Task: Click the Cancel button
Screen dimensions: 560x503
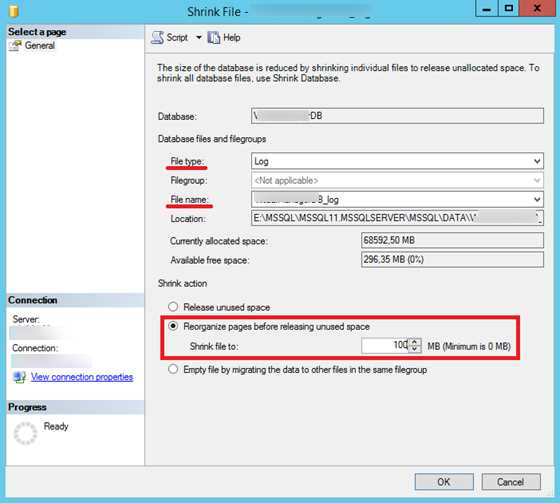Action: [x=511, y=482]
